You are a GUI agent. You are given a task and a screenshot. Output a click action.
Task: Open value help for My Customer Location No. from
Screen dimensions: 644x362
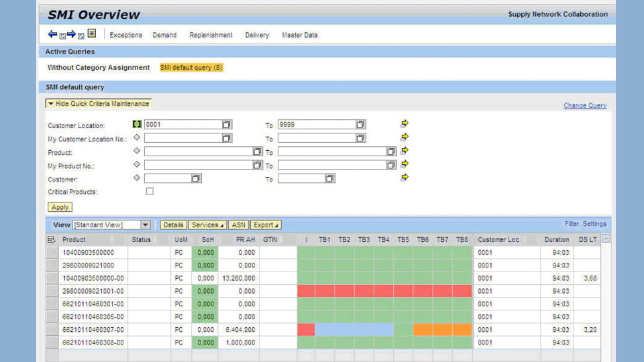click(227, 138)
